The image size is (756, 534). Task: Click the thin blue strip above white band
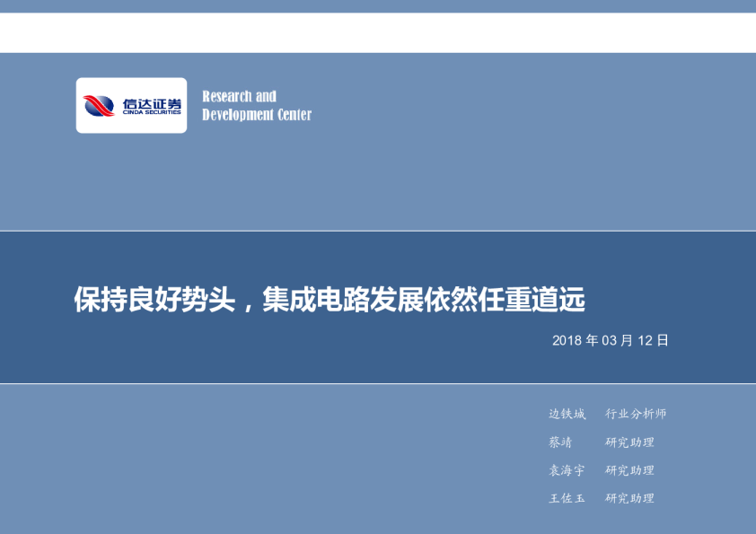[378, 6]
